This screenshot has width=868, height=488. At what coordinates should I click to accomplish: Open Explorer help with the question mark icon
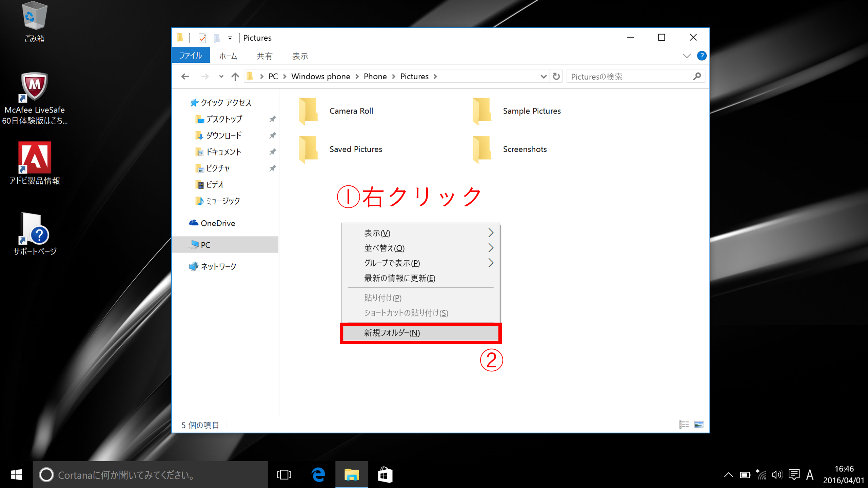tap(702, 56)
